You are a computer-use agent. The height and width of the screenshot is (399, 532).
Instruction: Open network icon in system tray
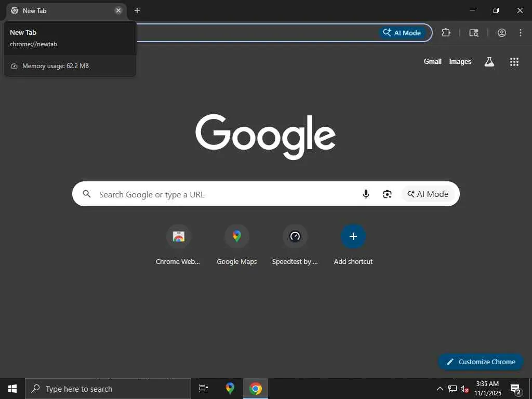pos(453,389)
